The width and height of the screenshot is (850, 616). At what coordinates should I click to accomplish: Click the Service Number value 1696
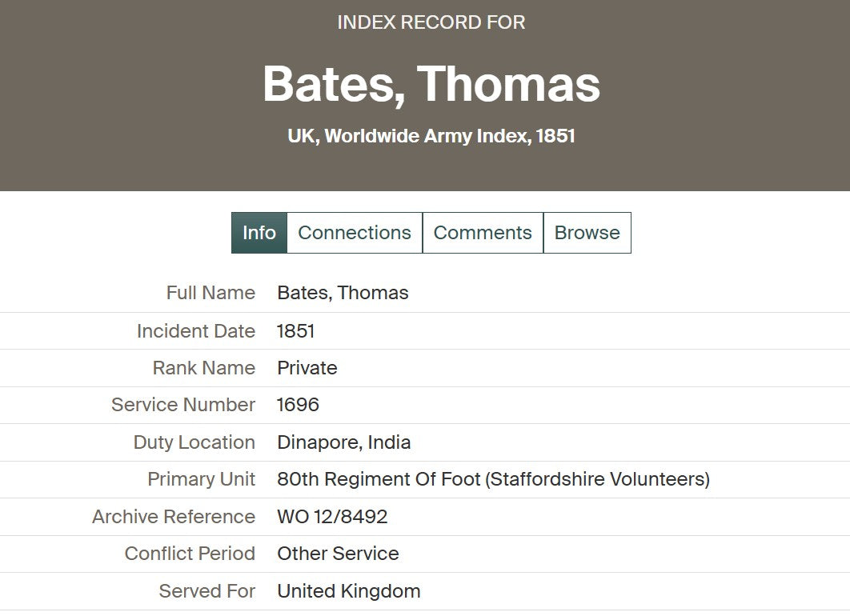(298, 405)
